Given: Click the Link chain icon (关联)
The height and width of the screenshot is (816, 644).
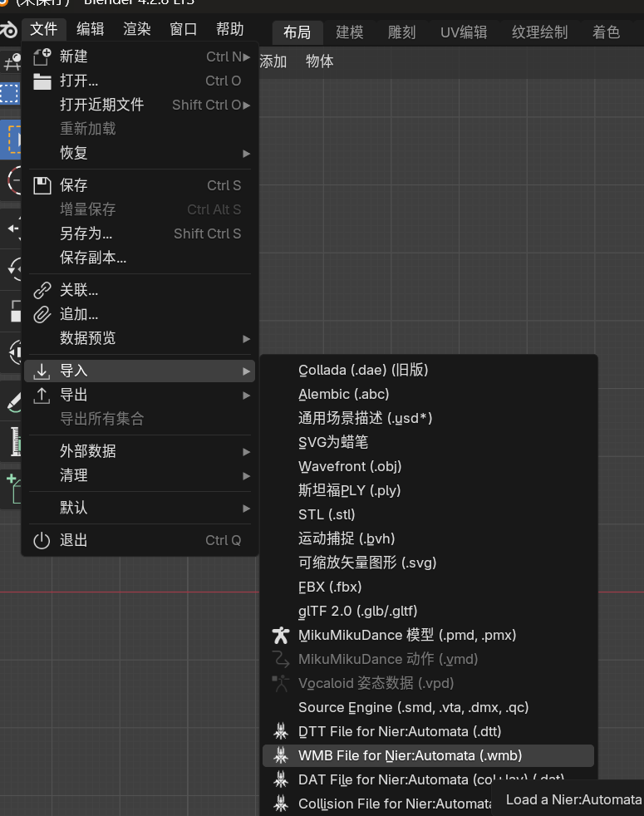Looking at the screenshot, I should click(x=42, y=291).
